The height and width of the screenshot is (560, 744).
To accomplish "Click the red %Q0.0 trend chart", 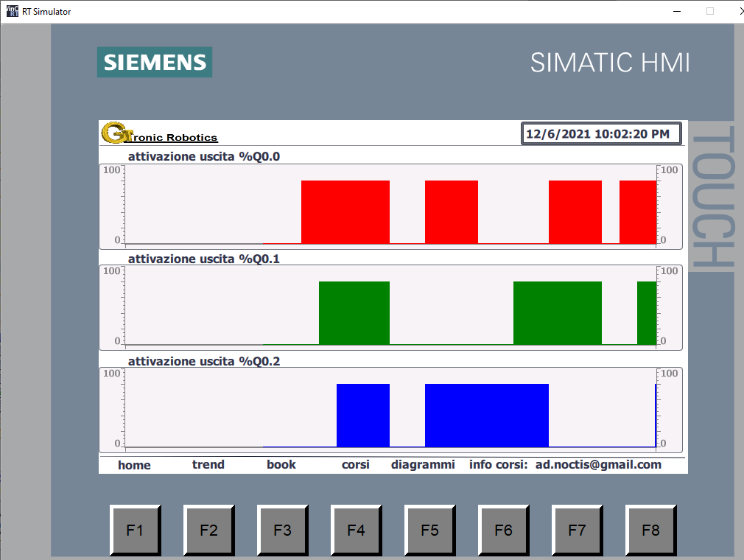I will 390,206.
